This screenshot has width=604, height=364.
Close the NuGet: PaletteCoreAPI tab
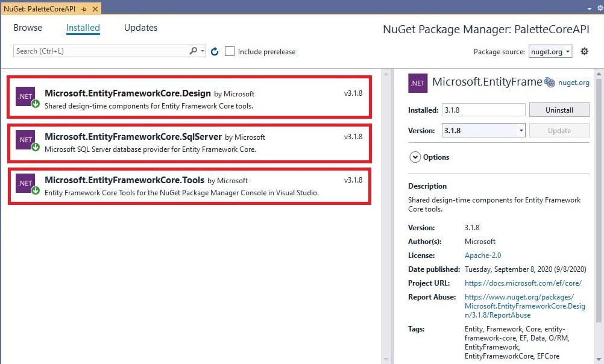95,8
